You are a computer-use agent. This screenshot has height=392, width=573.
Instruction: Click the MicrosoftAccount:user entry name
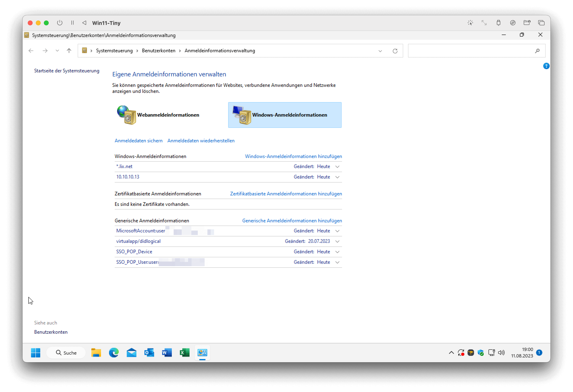tap(141, 231)
